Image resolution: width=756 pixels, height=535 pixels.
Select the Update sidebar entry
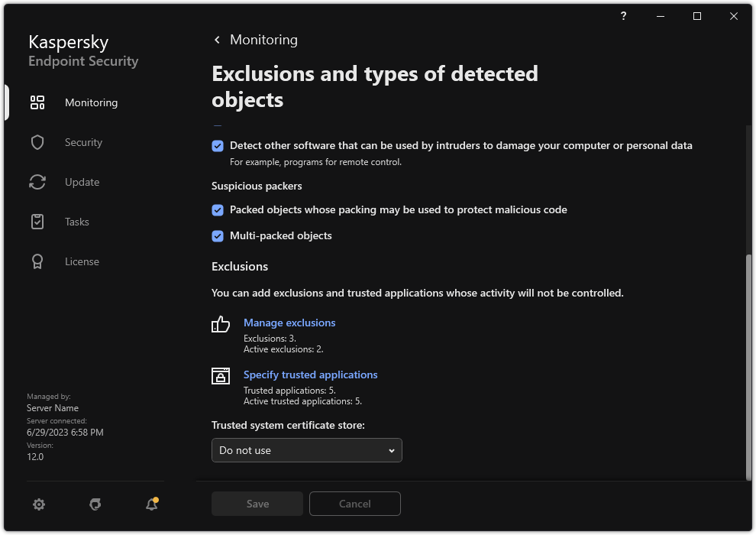(81, 182)
